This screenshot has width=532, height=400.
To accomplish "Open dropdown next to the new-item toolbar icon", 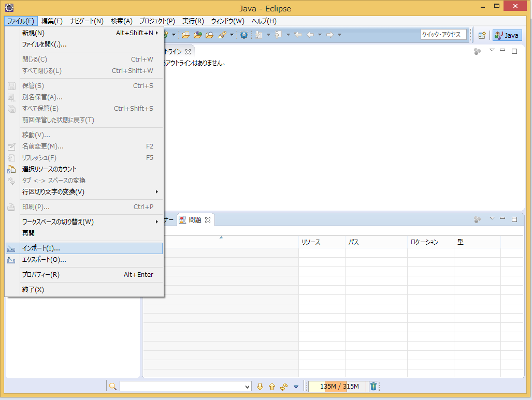I will pyautogui.click(x=174, y=35).
